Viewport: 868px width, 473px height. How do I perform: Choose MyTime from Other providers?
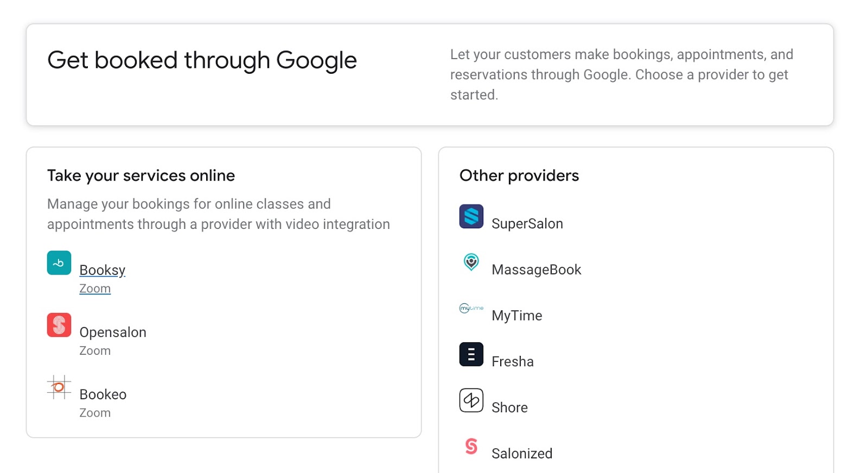coord(517,316)
